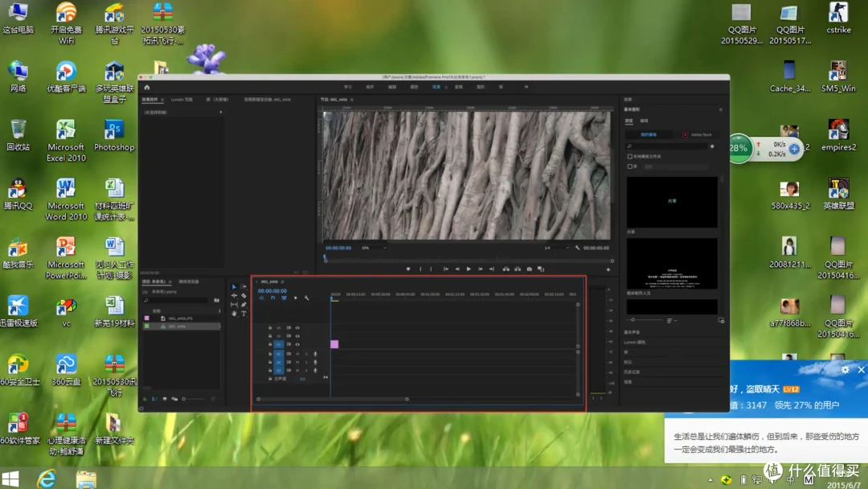Screen dimensions: 868x489
Task: Click the Export Frame camera icon
Action: pos(529,269)
